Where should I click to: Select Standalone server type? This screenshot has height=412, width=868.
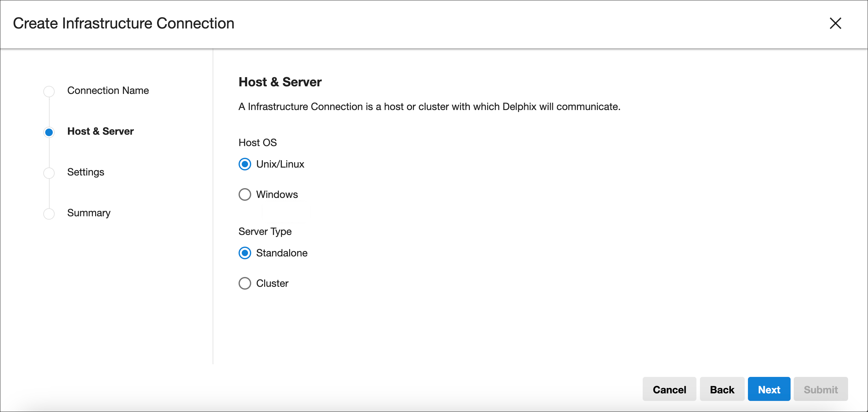click(245, 253)
